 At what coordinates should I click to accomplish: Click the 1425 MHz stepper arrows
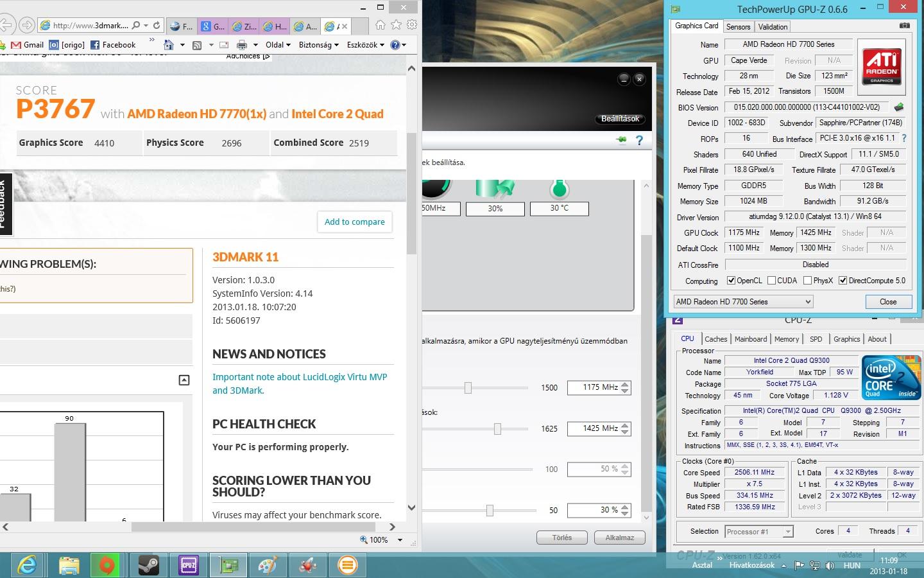[x=626, y=428]
